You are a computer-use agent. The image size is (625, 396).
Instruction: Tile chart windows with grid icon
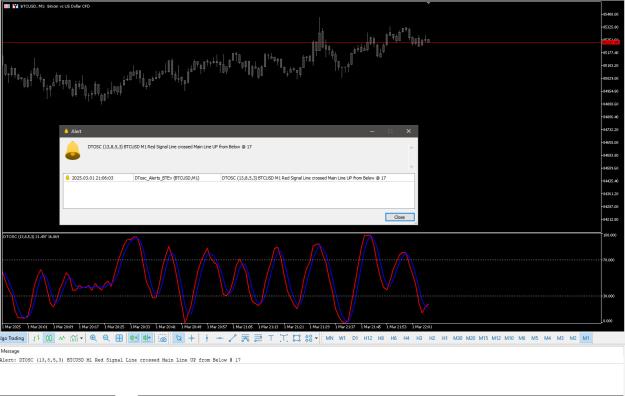point(119,338)
